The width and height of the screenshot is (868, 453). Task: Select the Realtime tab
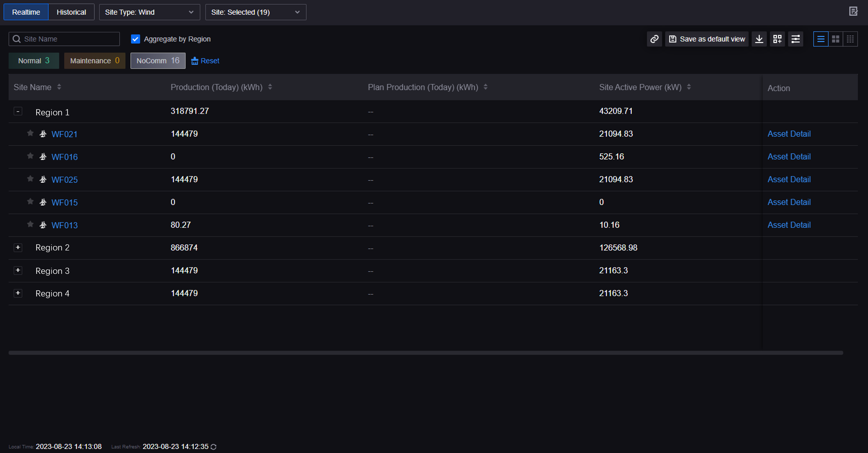(26, 12)
